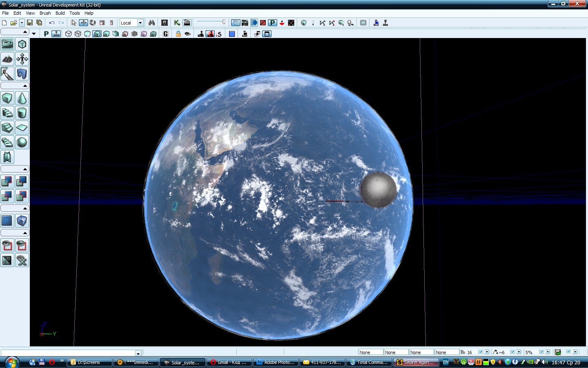Select the Terrain editing mode
Image resolution: width=588 pixels, height=368 pixels.
click(x=7, y=59)
